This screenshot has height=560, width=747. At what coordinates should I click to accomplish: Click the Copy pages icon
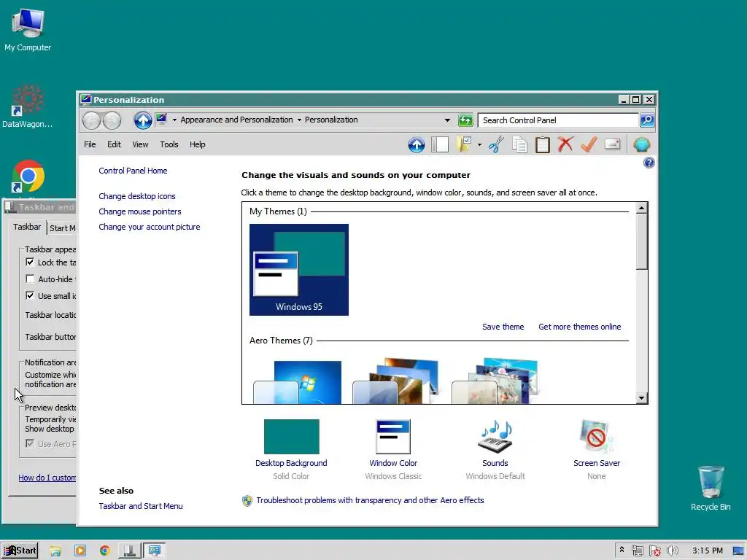(x=519, y=145)
